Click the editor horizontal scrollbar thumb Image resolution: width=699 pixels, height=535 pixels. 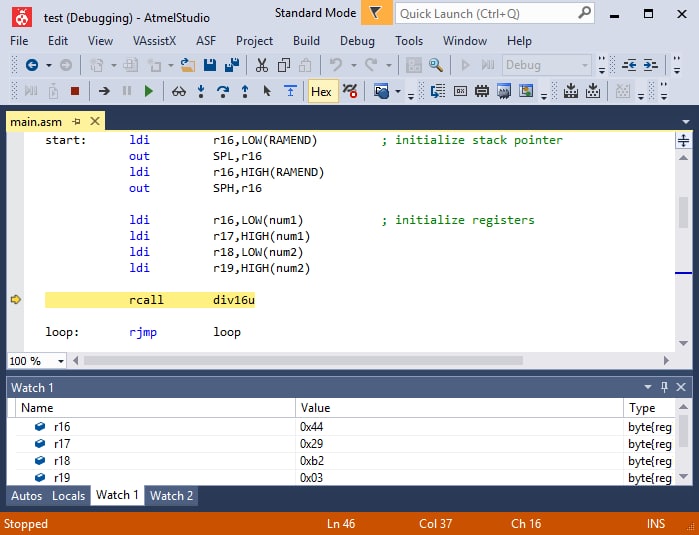(303, 360)
